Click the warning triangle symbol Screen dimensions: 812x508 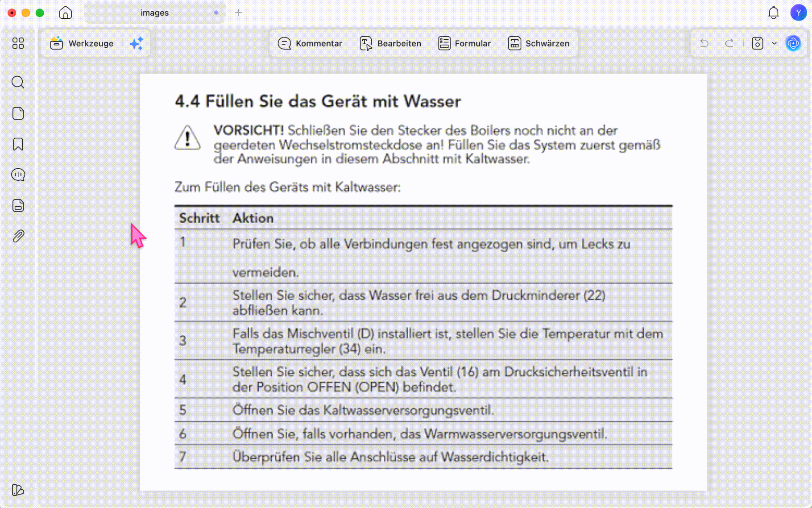pos(187,137)
